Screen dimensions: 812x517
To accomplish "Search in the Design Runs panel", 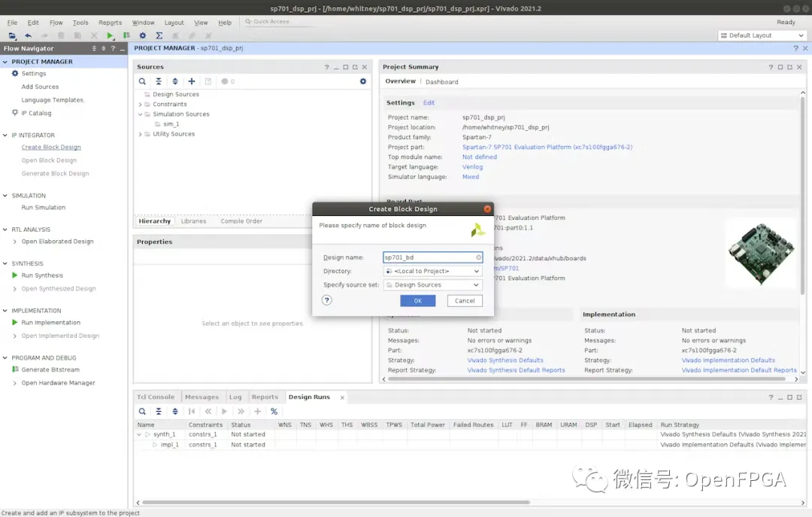I will tap(142, 411).
